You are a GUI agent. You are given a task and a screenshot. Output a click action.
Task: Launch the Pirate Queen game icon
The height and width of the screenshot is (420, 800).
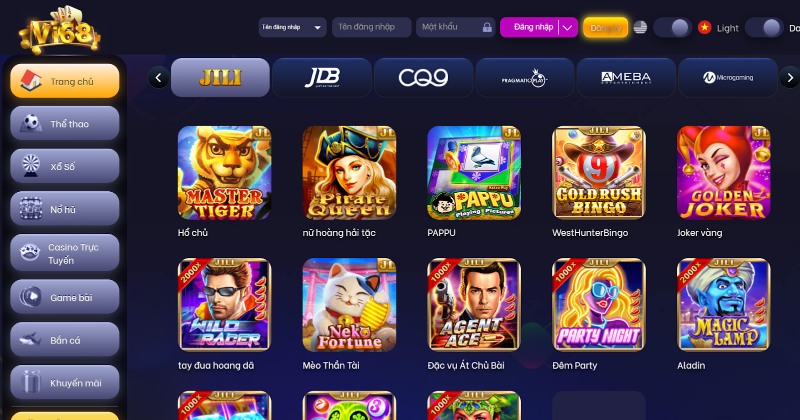(x=349, y=173)
